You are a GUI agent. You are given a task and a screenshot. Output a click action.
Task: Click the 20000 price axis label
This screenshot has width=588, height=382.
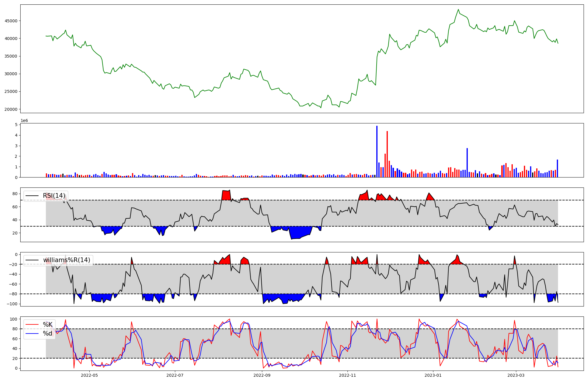11,109
